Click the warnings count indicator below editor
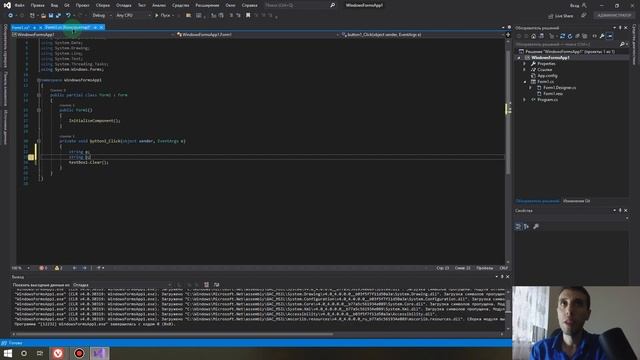Screen dimensions: 640x360 click(58, 268)
